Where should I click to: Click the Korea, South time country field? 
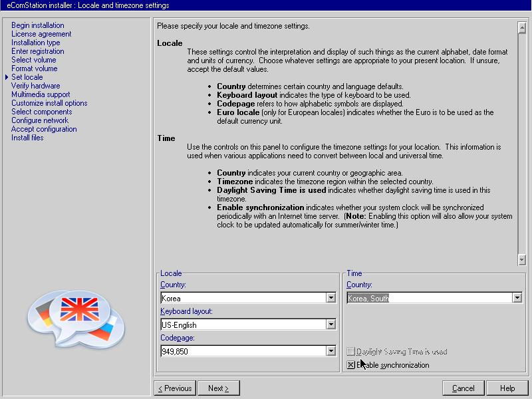point(430,298)
